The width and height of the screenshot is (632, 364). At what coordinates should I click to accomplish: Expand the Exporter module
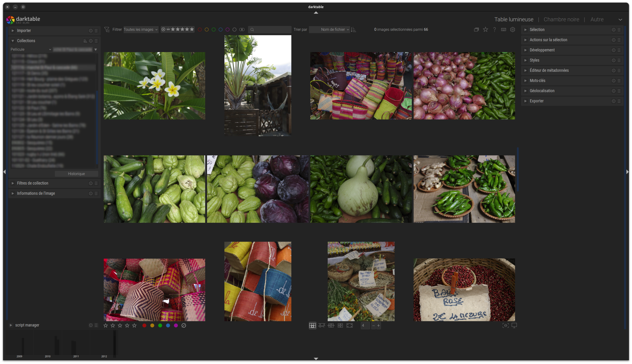536,101
